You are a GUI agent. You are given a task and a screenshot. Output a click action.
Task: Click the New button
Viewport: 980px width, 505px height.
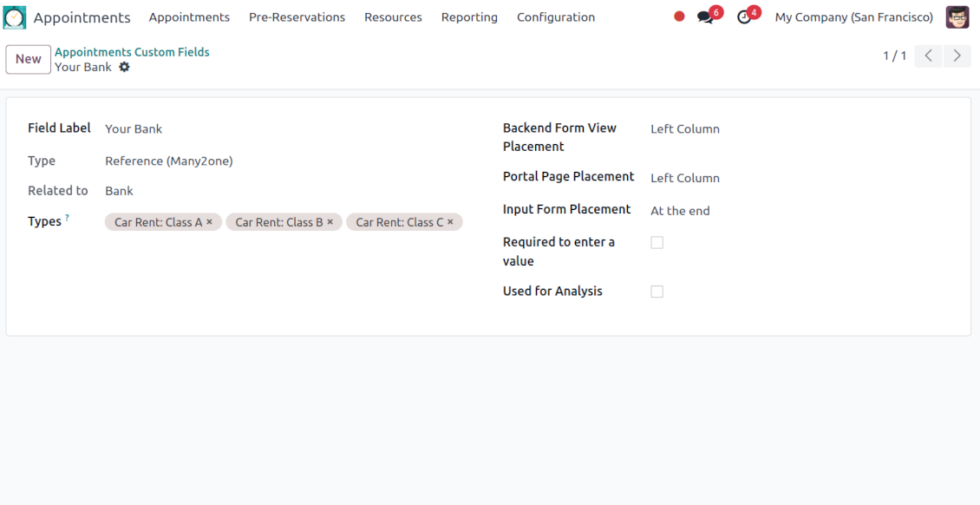tap(28, 59)
